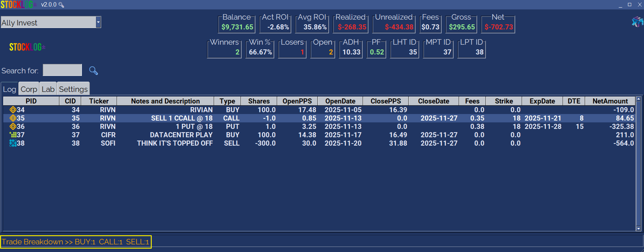The image size is (644, 252).
Task: Click the magnifying glass search icon
Action: click(x=93, y=71)
